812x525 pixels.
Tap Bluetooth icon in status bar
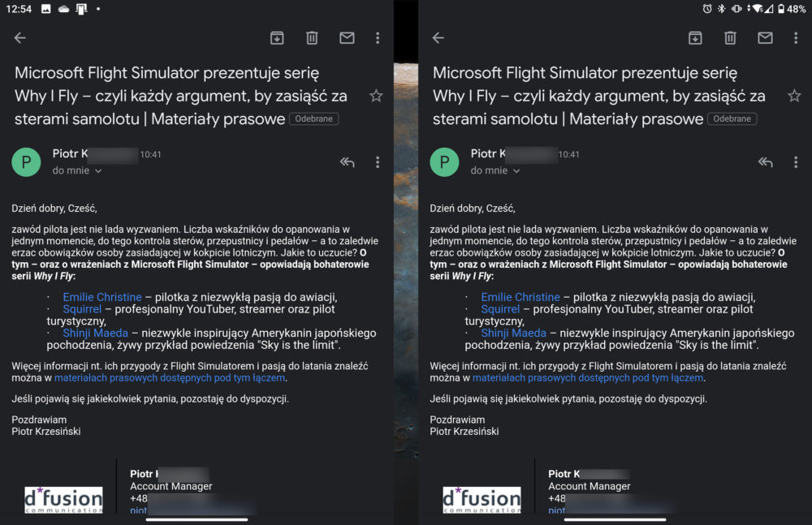click(x=721, y=9)
